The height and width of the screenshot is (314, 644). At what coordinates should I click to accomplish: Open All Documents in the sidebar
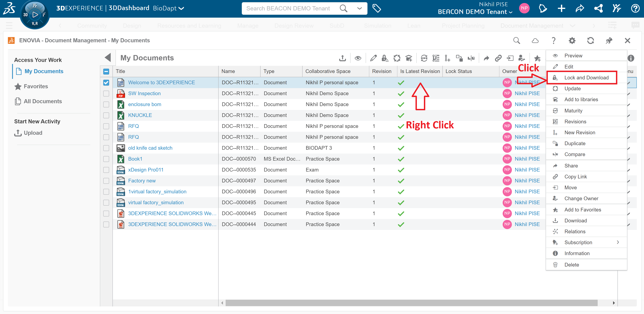pyautogui.click(x=38, y=102)
